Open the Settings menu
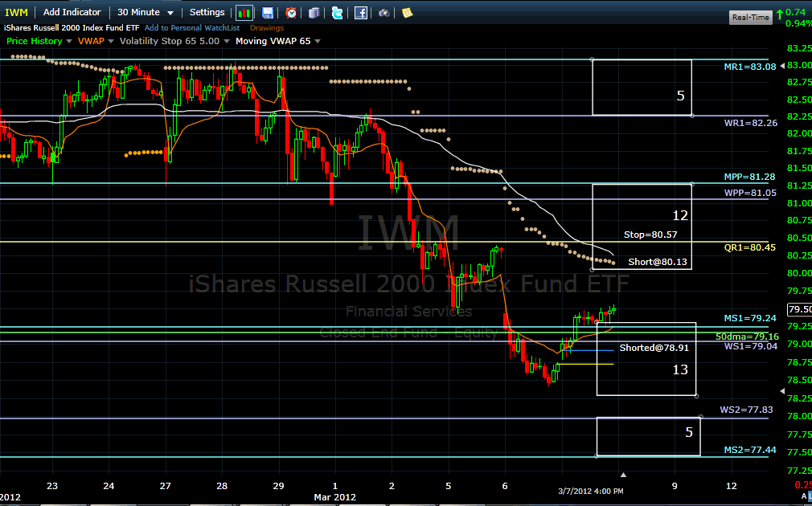The height and width of the screenshot is (506, 812). coord(207,12)
